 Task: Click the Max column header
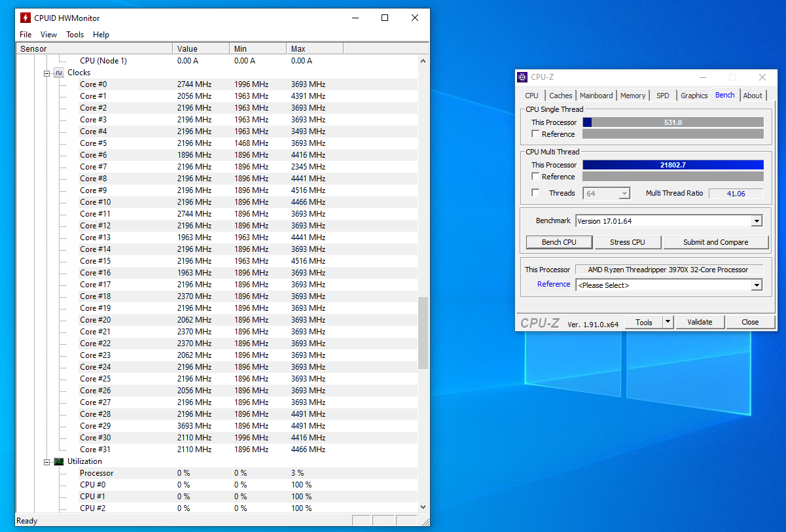(x=315, y=49)
